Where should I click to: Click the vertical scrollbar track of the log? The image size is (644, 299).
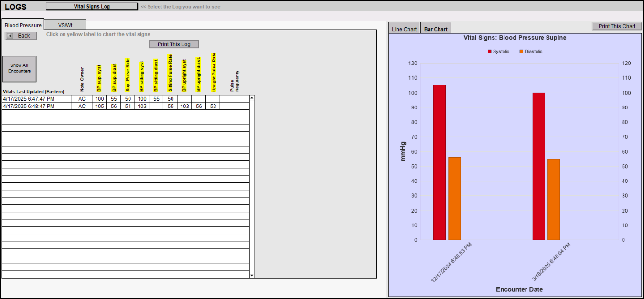click(x=252, y=186)
